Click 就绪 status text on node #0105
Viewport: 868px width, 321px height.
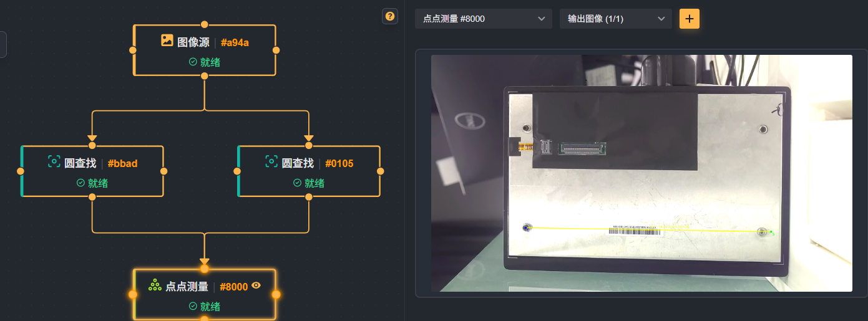click(x=315, y=183)
